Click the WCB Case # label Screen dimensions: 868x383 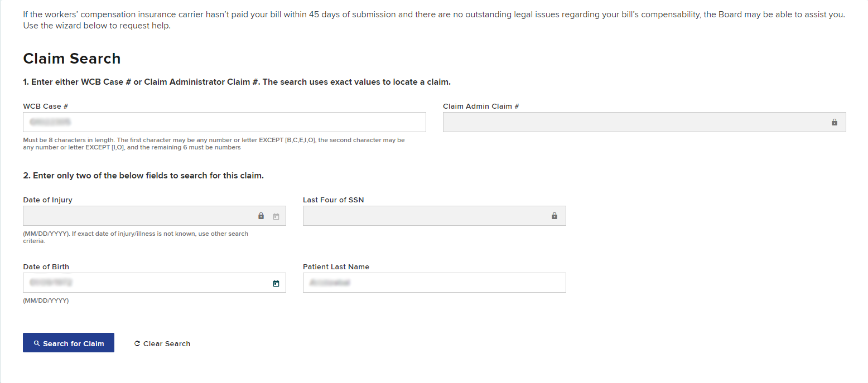click(46, 106)
